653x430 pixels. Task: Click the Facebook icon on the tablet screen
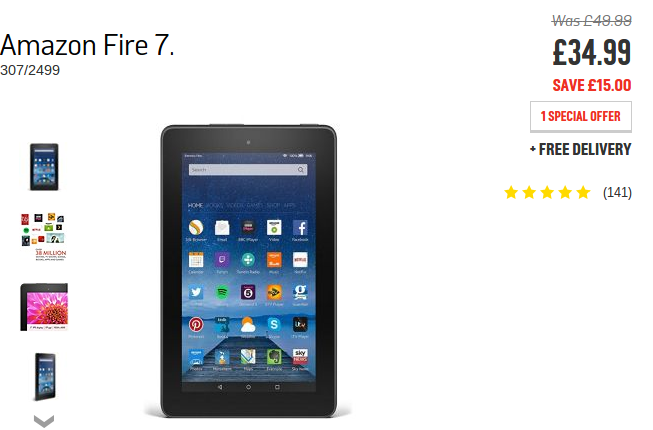pos(300,228)
